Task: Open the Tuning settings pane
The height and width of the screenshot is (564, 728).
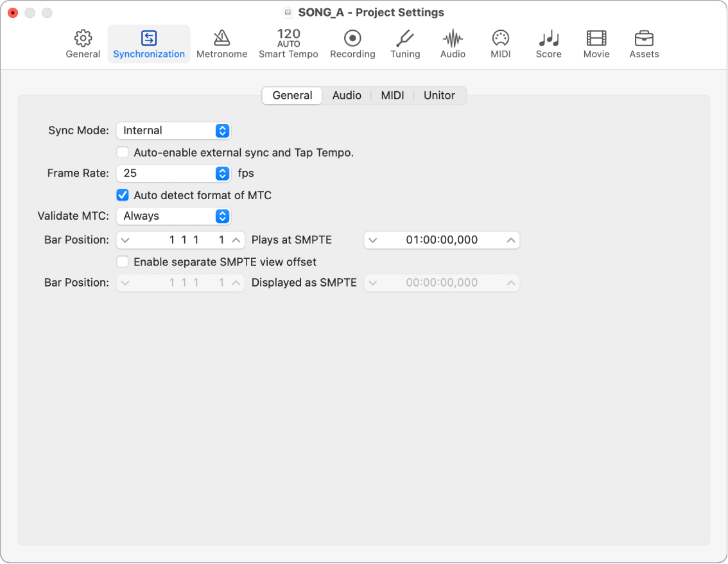Action: click(x=405, y=44)
